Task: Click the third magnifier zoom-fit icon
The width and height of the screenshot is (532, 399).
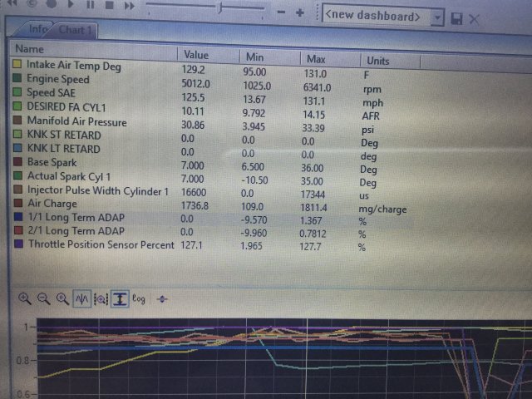Action: (62, 298)
